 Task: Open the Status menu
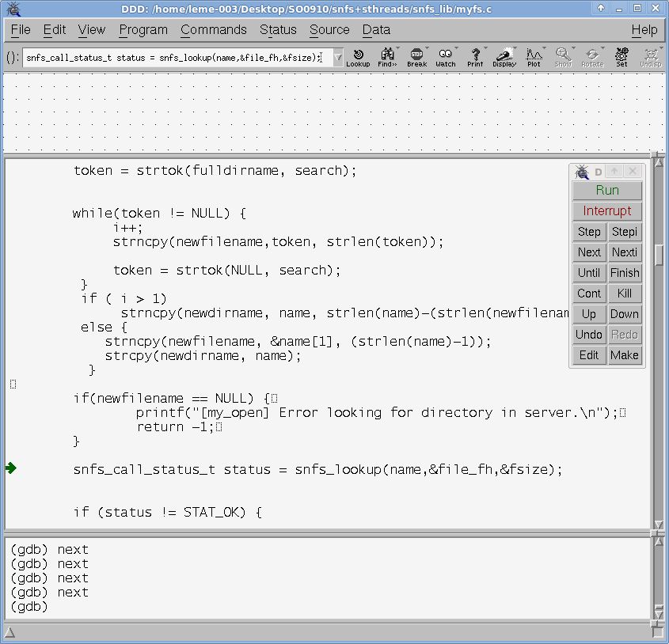(278, 30)
